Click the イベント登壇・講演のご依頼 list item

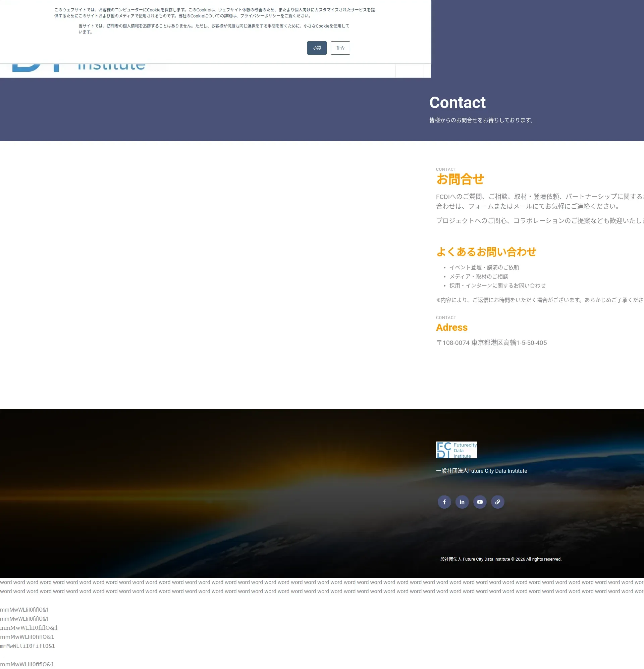point(484,267)
